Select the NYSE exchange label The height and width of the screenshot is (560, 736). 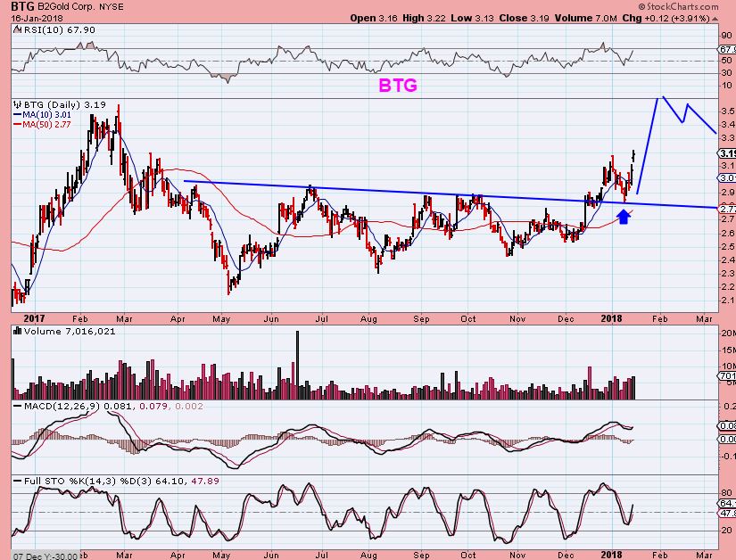coord(112,6)
